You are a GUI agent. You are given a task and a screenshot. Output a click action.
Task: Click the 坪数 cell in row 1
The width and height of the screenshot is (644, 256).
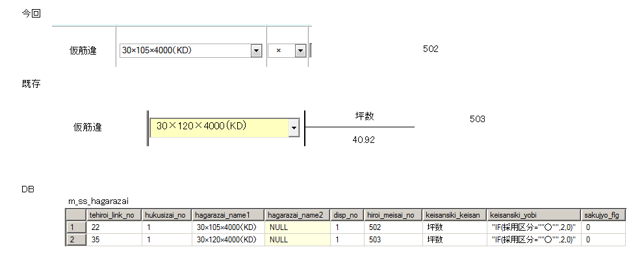point(454,227)
